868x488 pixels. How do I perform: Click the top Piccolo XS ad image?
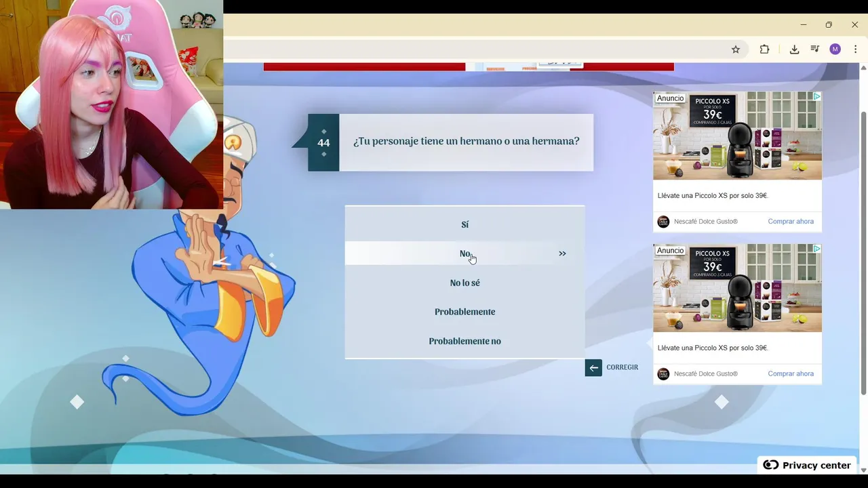click(x=737, y=136)
